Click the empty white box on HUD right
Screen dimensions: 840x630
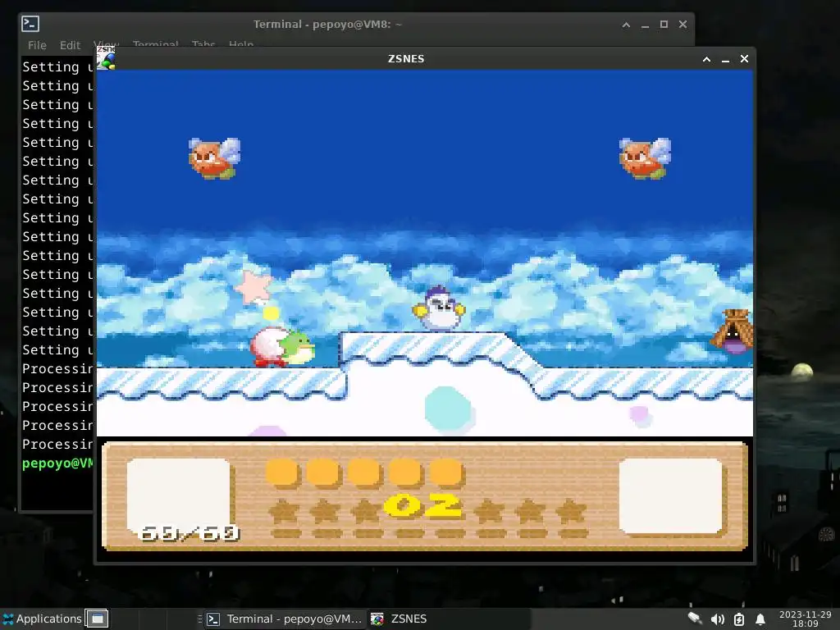[x=671, y=496]
